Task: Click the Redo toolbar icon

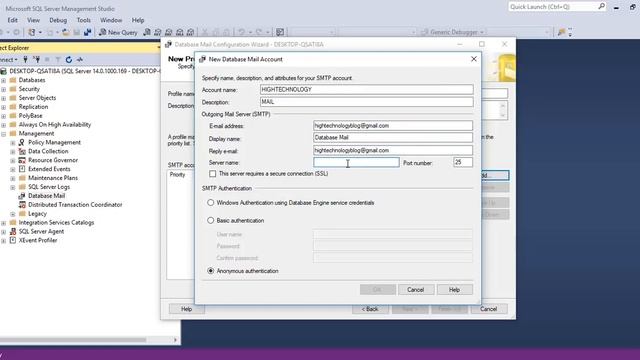Action: coord(259,32)
